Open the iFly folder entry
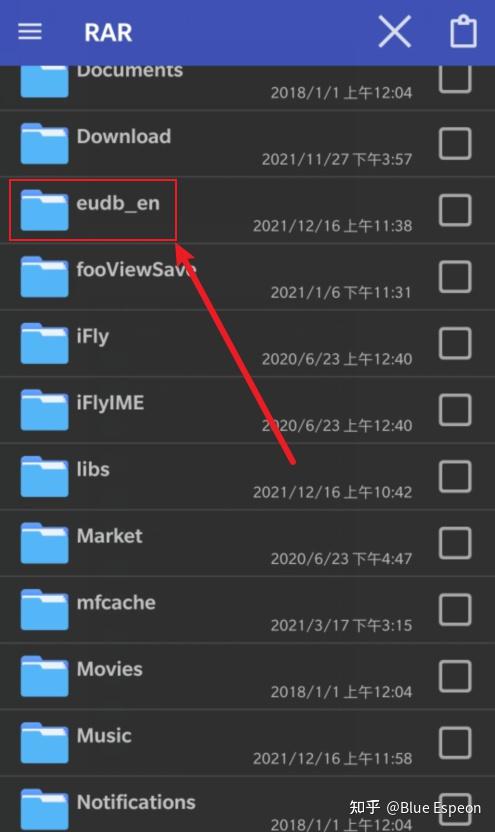The image size is (495, 832). [247, 343]
